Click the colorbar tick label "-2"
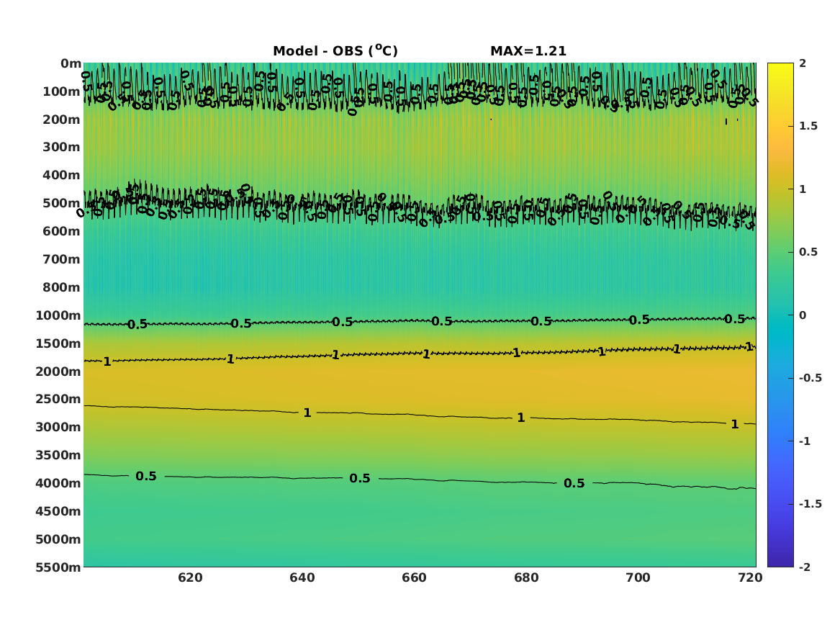The width and height of the screenshot is (840, 630). tap(805, 567)
